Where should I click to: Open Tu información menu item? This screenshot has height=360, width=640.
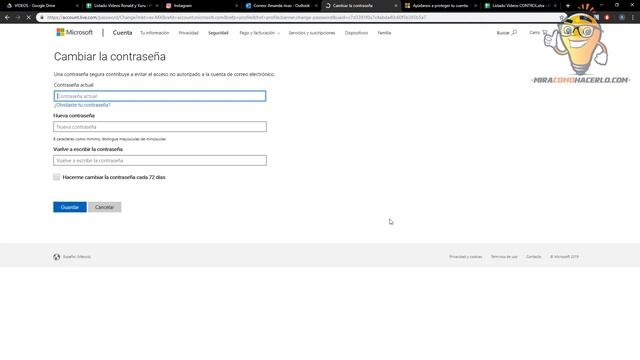[154, 33]
